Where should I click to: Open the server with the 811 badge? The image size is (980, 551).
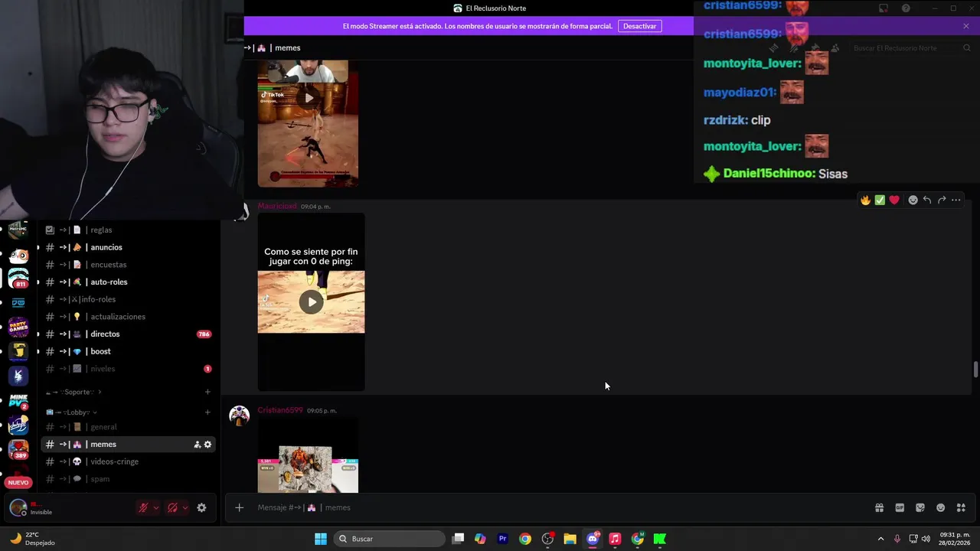point(18,278)
